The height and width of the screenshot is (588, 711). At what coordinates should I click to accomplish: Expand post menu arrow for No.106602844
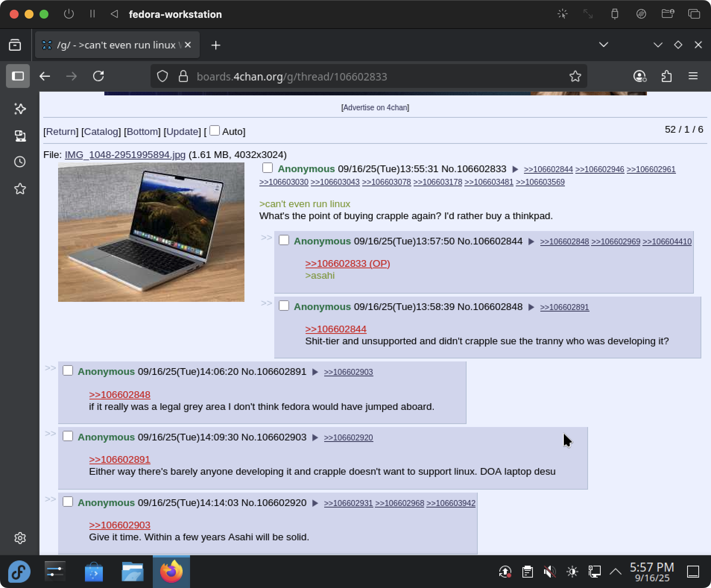pyautogui.click(x=531, y=242)
